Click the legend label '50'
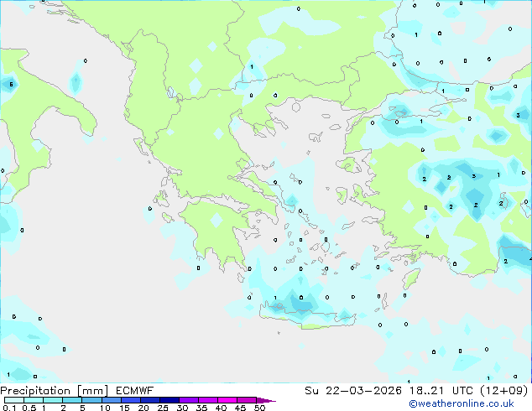 coord(259,408)
